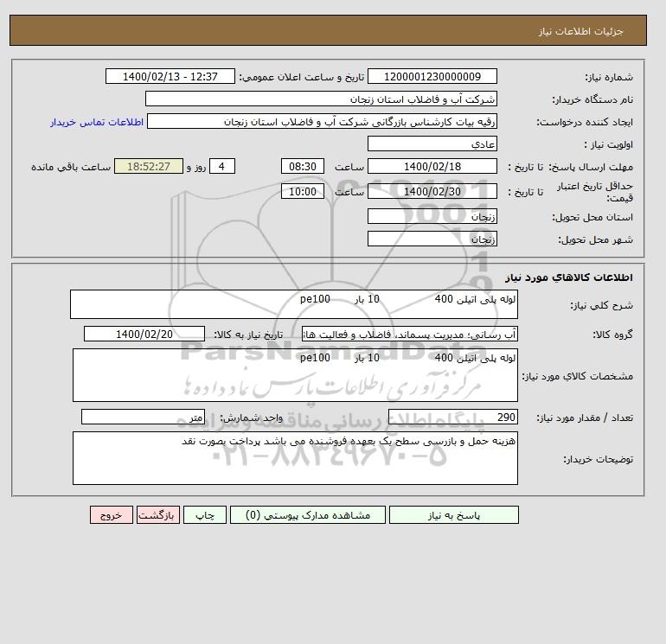Open 'اطلاعات تماس خریدار' link
The image size is (666, 644).
click(97, 122)
